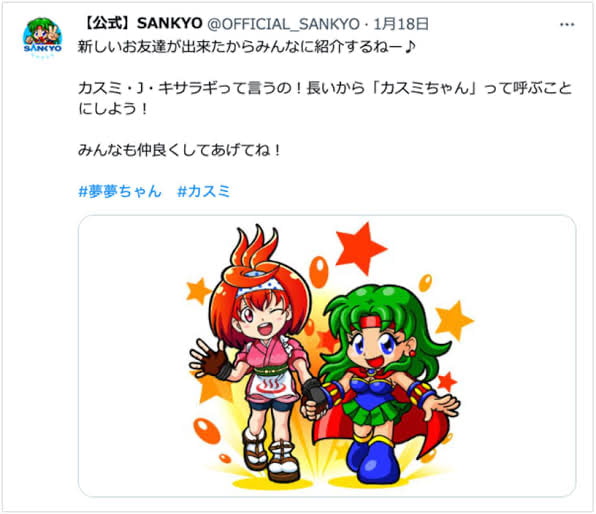Screen dimensions: 596x514
Task: Click the tweet line starting 新しいお友達が
Action: (x=247, y=48)
